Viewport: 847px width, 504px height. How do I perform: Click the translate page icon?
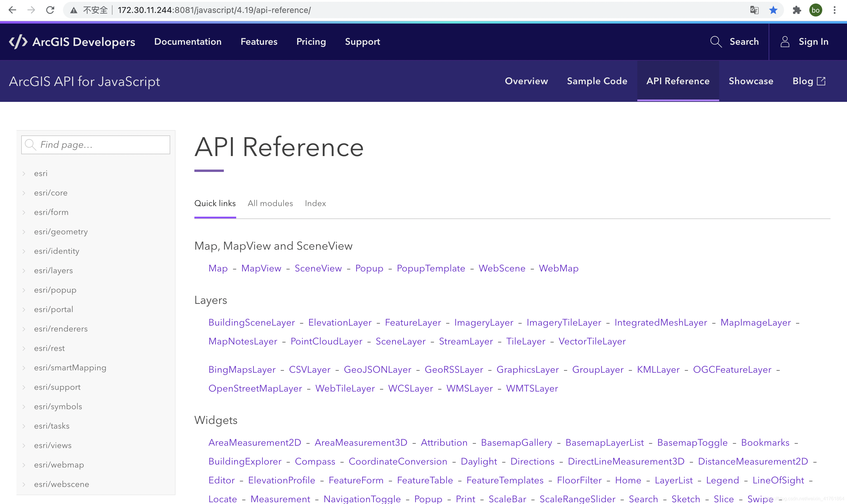(x=754, y=10)
